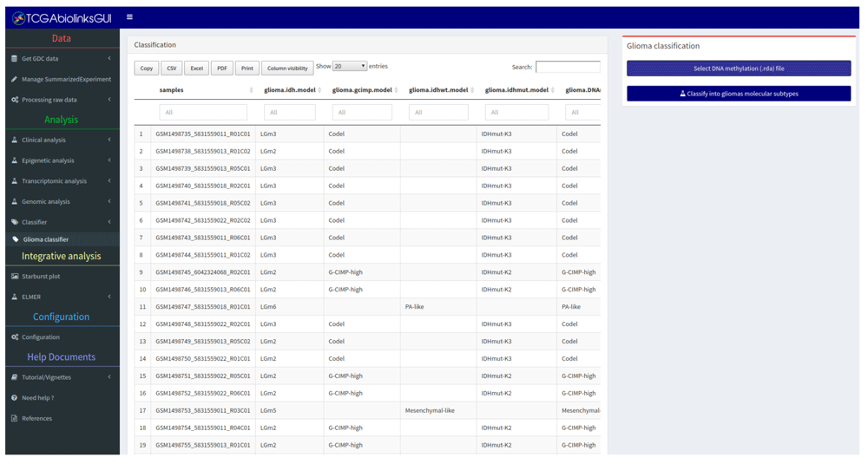Image resolution: width=868 pixels, height=464 pixels.
Task: Sort by glioma.idhmut.model column arrows
Action: click(552, 90)
